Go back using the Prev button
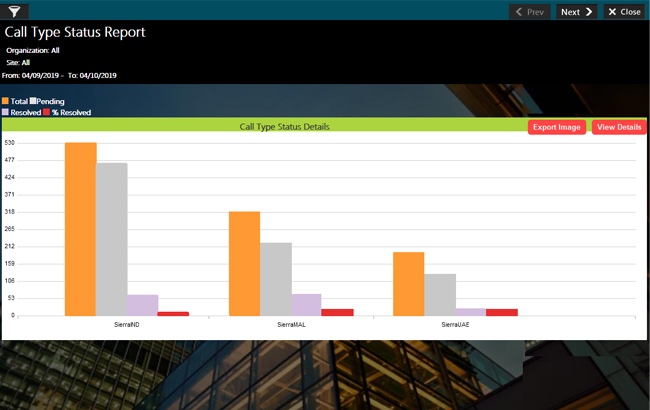 click(x=529, y=12)
